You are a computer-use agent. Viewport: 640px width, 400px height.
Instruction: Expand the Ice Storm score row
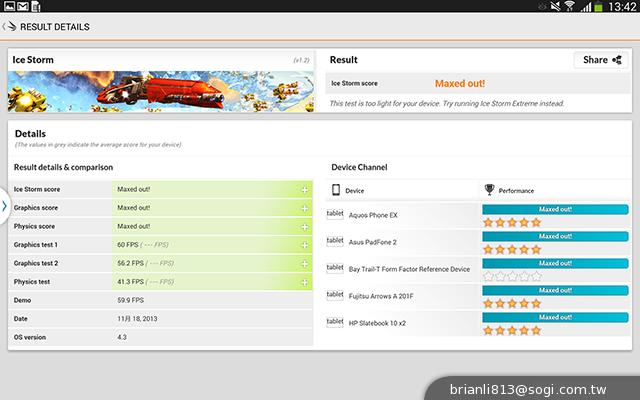click(x=304, y=189)
